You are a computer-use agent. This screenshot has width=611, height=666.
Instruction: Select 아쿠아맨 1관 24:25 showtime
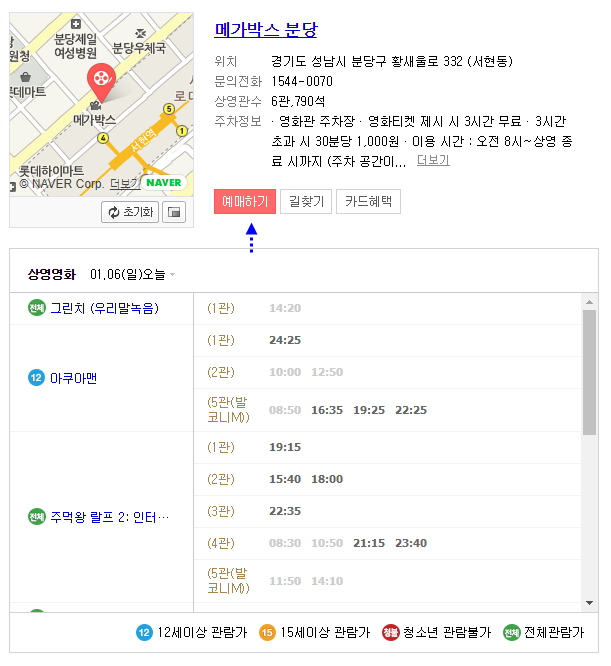point(285,340)
